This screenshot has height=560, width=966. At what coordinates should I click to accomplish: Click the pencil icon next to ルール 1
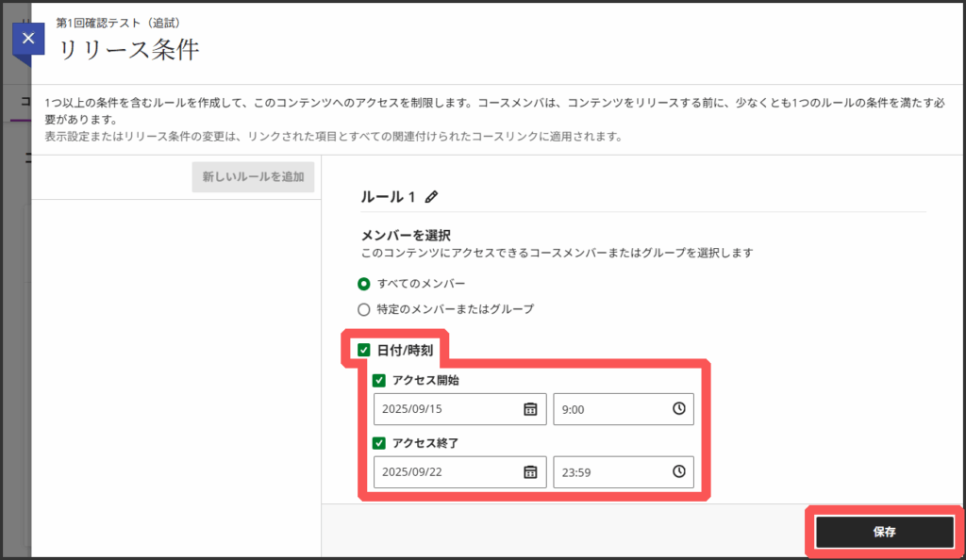tap(432, 197)
